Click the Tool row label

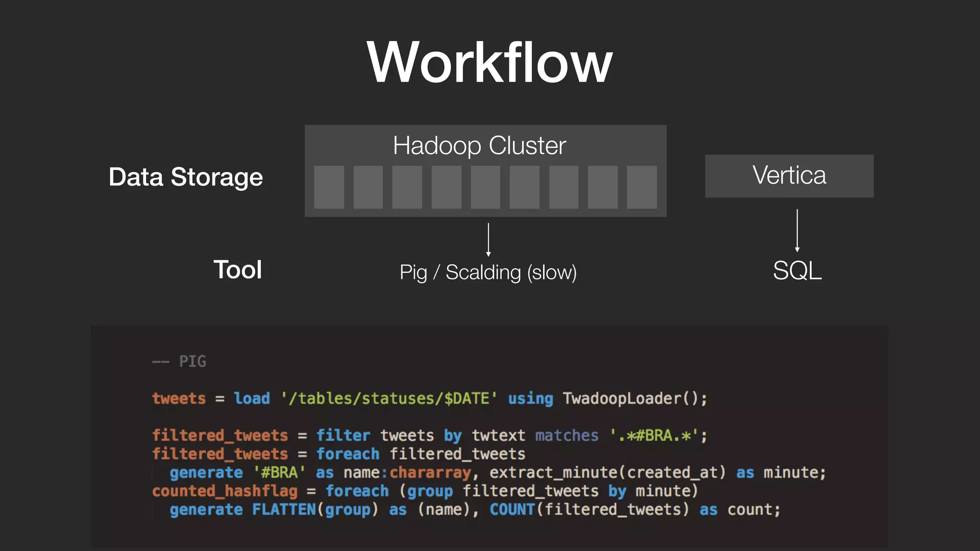pyautogui.click(x=237, y=270)
